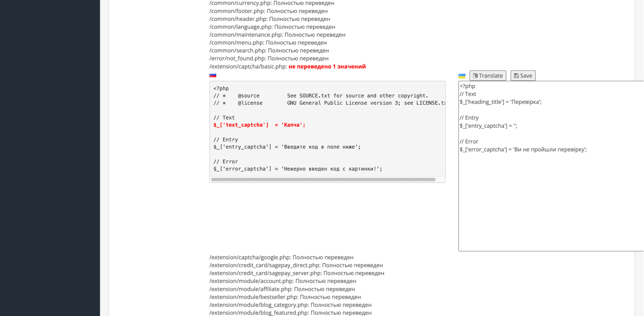Select the /extension/module/affiliate.php row
Image resolution: width=644 pixels, height=316 pixels.
pyautogui.click(x=282, y=289)
